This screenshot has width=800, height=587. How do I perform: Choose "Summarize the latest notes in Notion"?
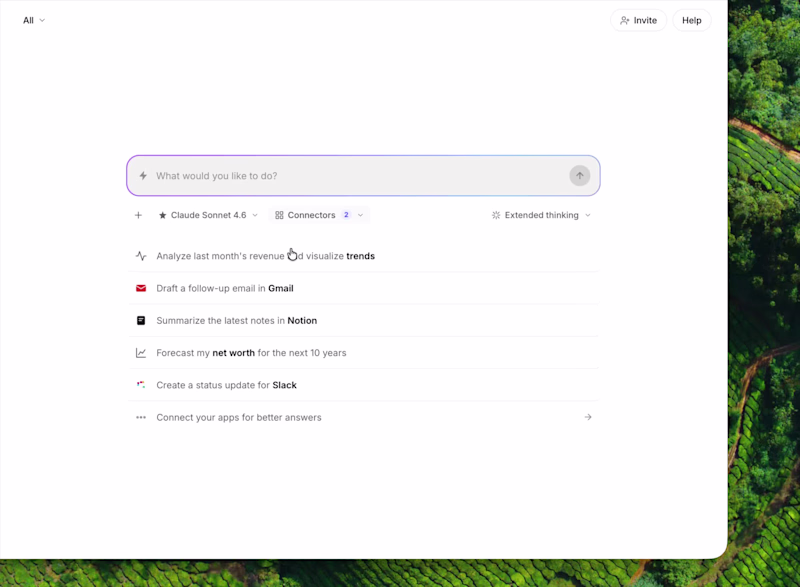coord(363,320)
